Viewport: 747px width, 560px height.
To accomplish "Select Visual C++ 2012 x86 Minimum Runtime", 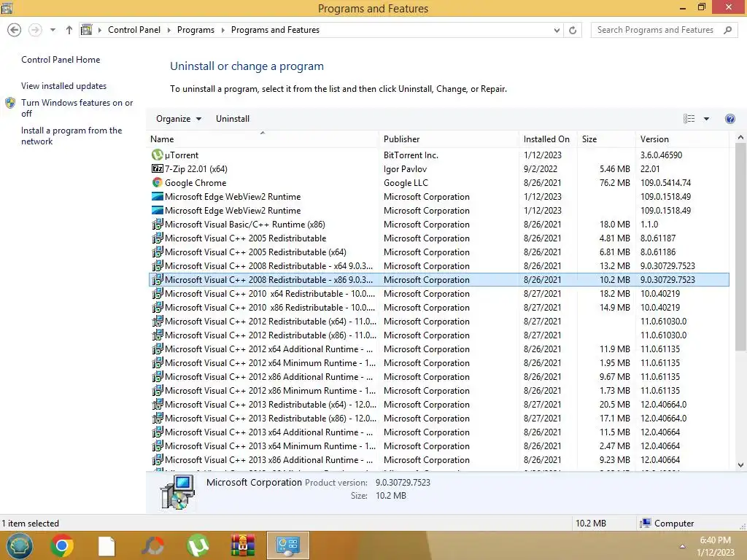I will pos(438,391).
